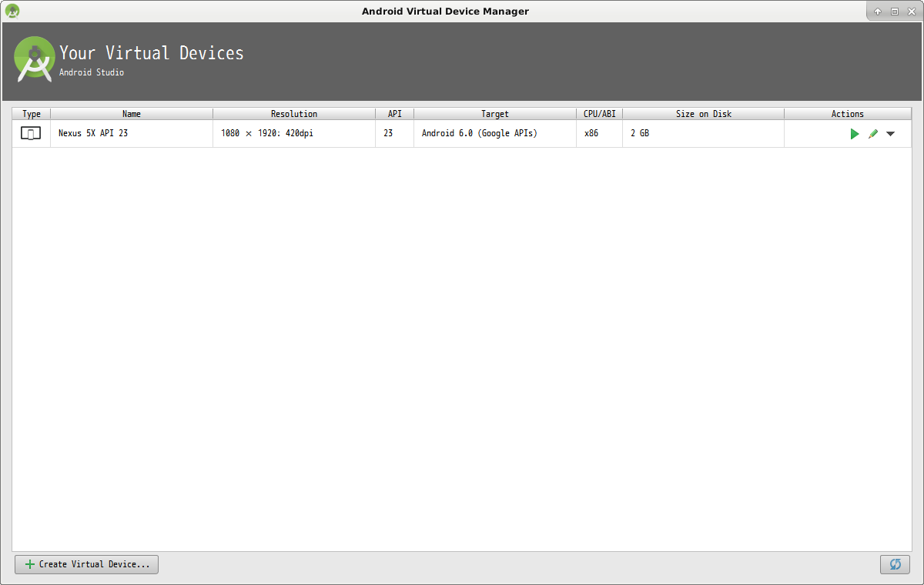
Task: Sort by CPU/ABI column header
Action: point(599,114)
